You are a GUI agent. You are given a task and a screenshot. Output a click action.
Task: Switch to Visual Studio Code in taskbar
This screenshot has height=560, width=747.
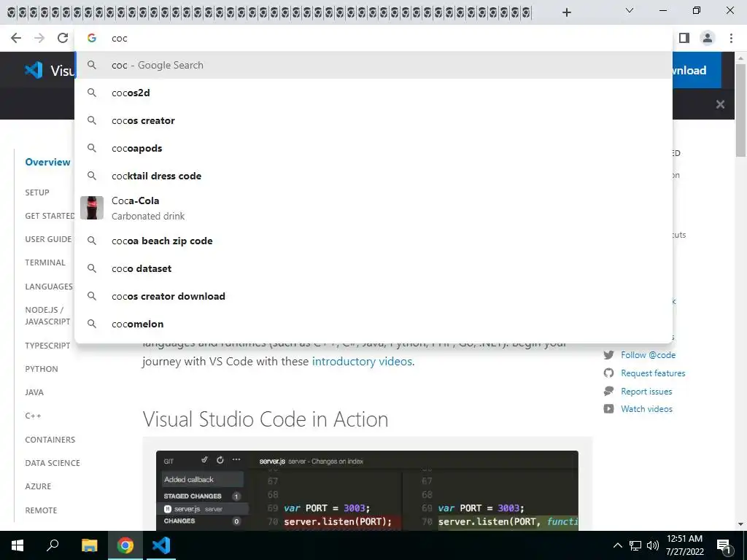click(x=161, y=545)
